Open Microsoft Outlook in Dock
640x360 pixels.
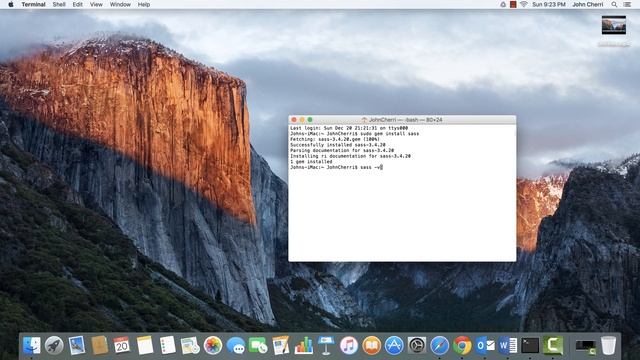pos(485,345)
